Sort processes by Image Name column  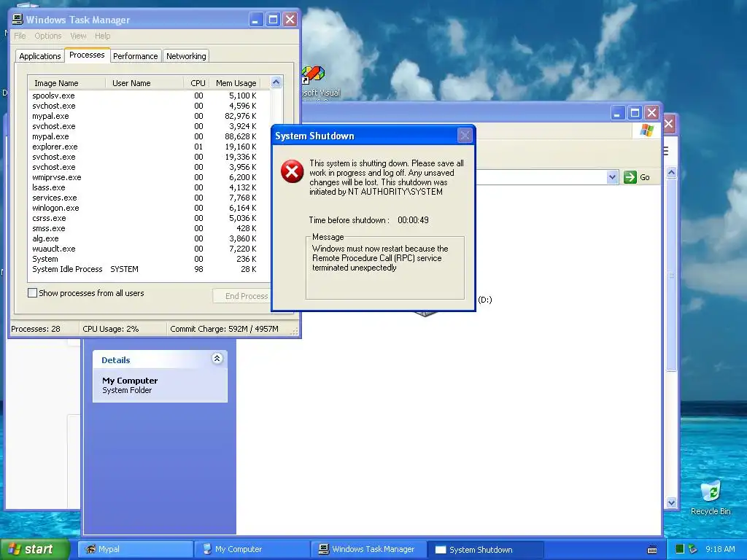point(66,83)
